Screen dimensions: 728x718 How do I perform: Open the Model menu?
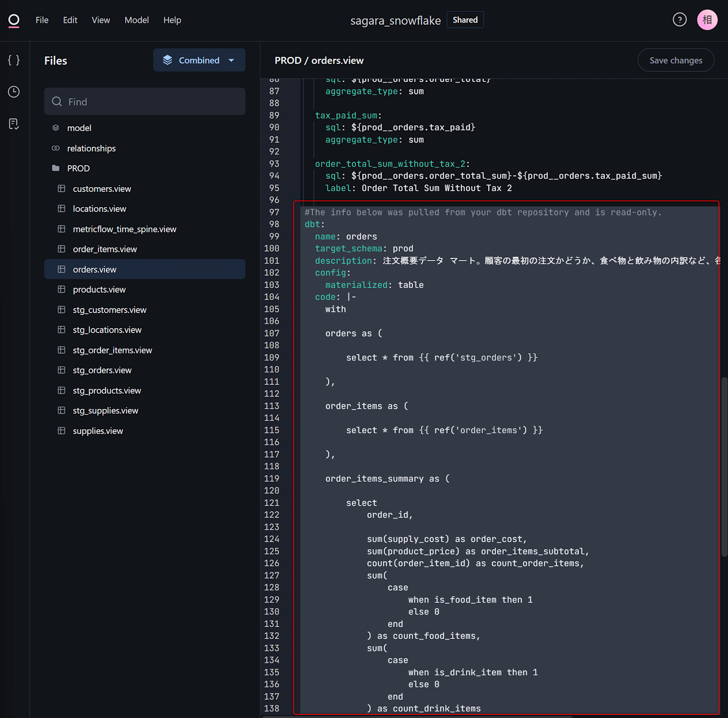click(137, 20)
